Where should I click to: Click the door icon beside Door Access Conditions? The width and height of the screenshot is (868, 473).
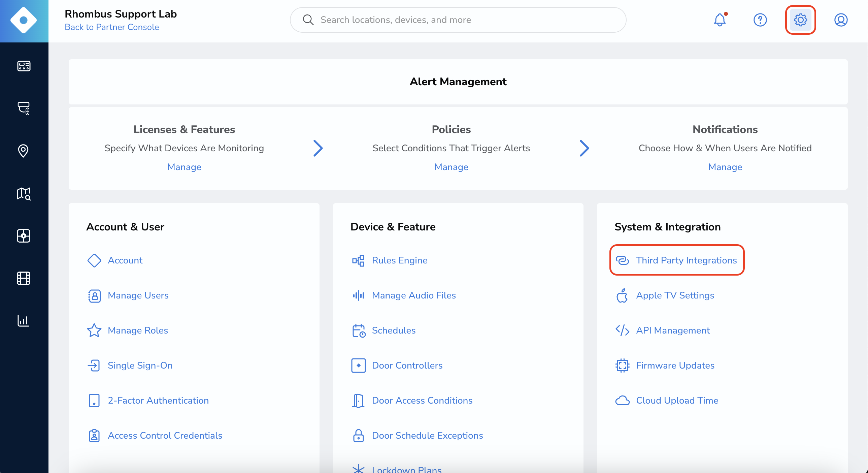click(358, 401)
